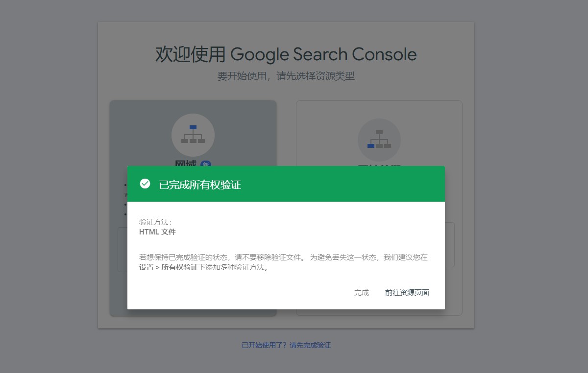Follow the 已开始使用了？请先完成验证 link
The image size is (588, 373).
pyautogui.click(x=286, y=345)
